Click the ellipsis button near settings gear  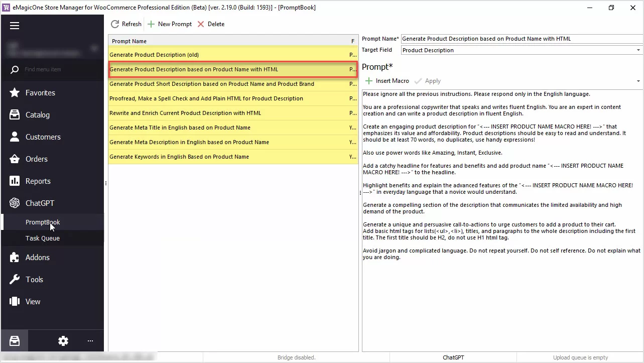point(90,341)
